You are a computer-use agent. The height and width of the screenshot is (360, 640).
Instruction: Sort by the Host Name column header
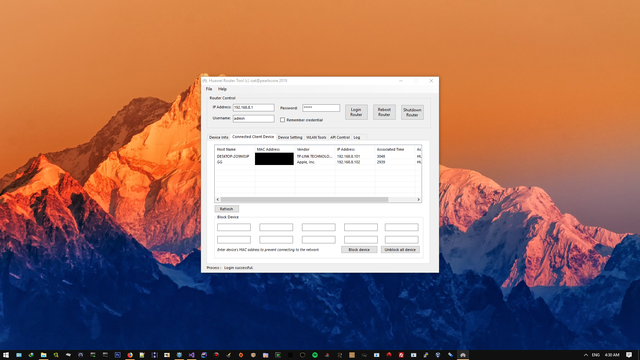click(x=235, y=149)
